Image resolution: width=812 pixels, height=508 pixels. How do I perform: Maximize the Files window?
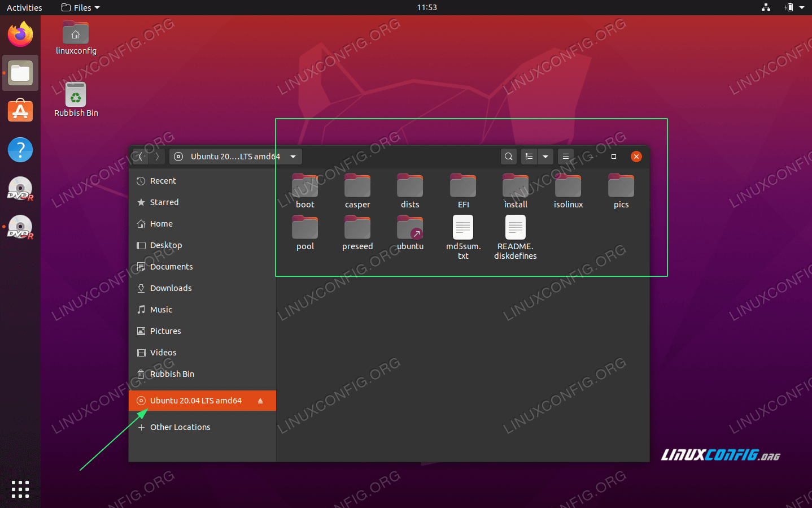point(614,157)
